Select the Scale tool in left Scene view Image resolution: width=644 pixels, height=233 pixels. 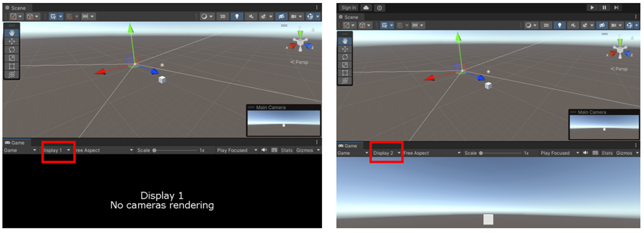(12, 57)
